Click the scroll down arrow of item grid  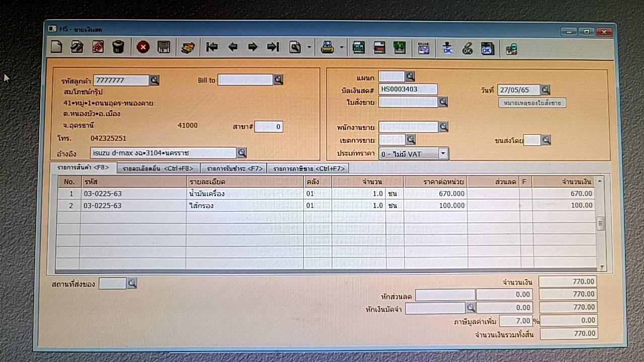coord(601,267)
